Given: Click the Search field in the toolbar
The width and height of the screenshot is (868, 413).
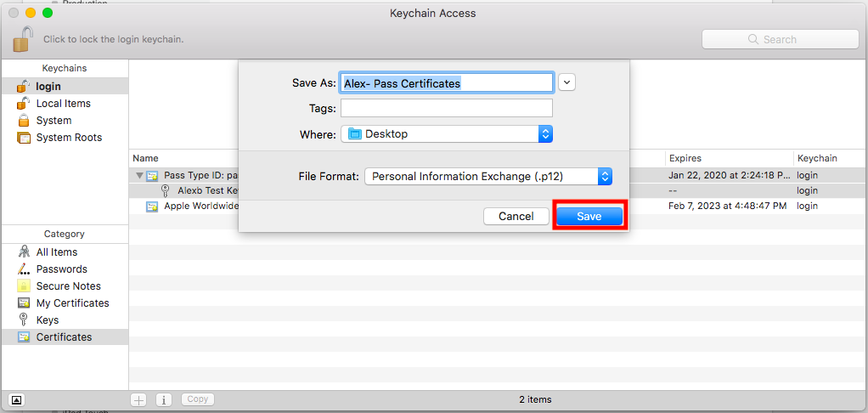Looking at the screenshot, I should (x=780, y=39).
